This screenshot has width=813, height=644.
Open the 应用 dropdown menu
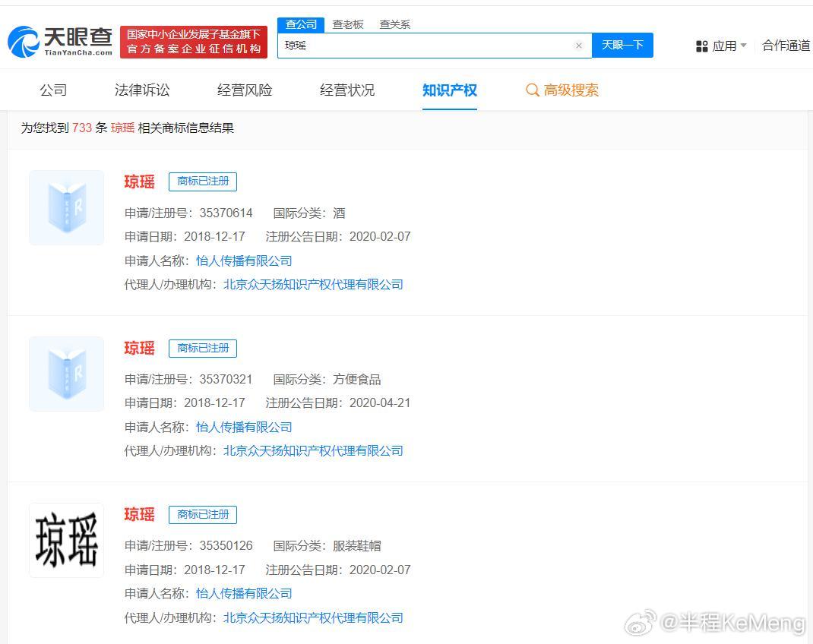point(722,46)
